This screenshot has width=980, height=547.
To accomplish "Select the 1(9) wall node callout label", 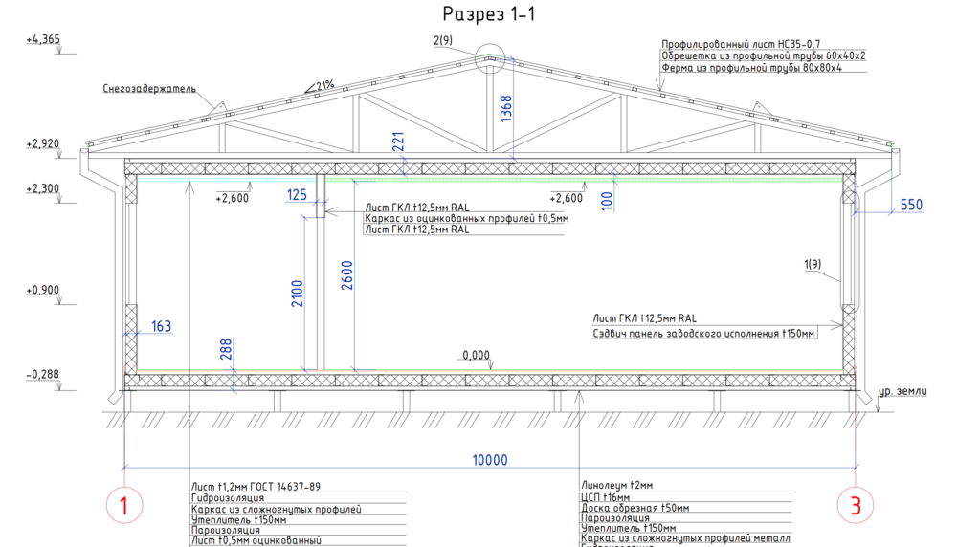I will 813,265.
